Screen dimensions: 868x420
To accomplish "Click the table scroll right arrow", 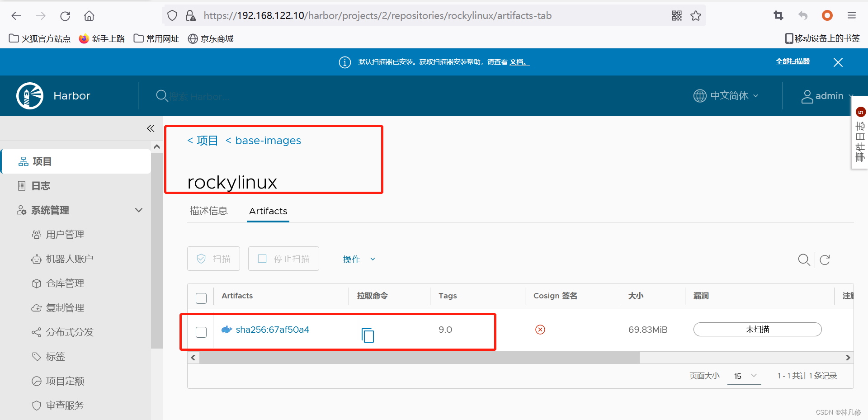I will pyautogui.click(x=848, y=358).
